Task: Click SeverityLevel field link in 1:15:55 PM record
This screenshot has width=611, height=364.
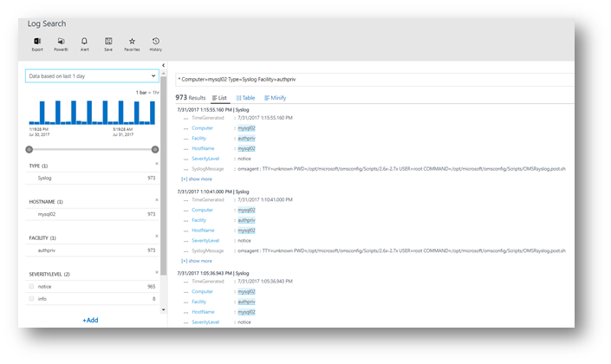Action: (205, 159)
